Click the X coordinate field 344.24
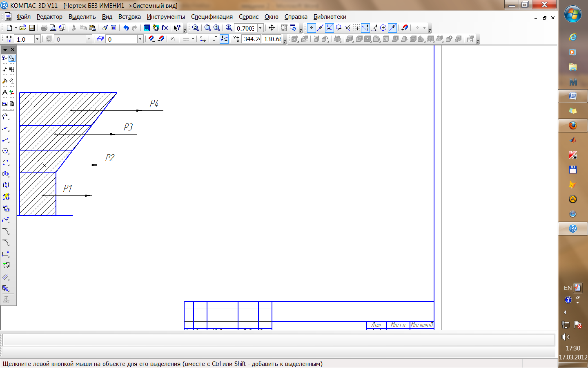 251,39
